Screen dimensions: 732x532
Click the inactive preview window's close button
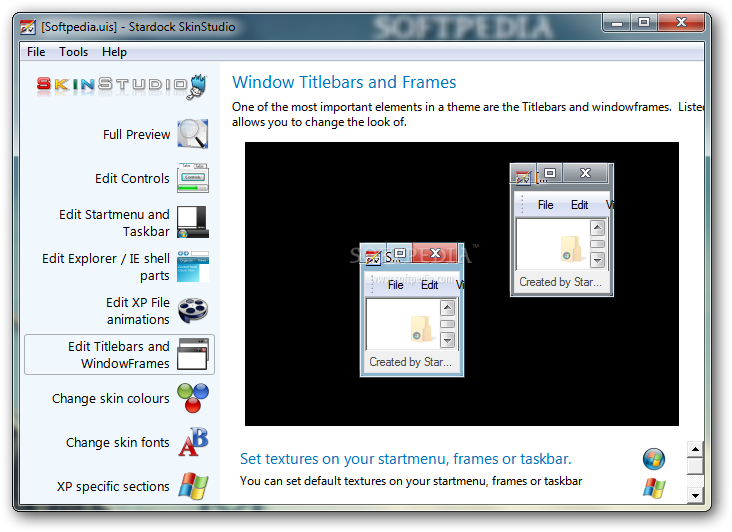[585, 173]
